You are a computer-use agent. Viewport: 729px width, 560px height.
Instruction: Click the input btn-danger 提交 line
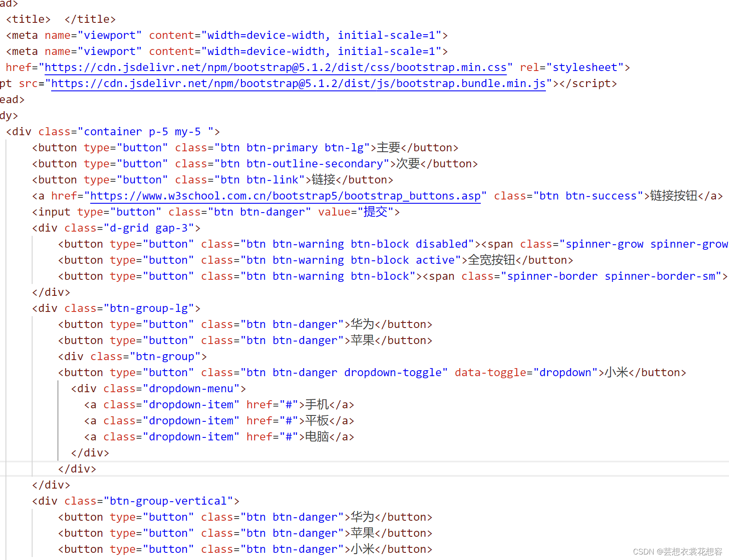coord(216,212)
